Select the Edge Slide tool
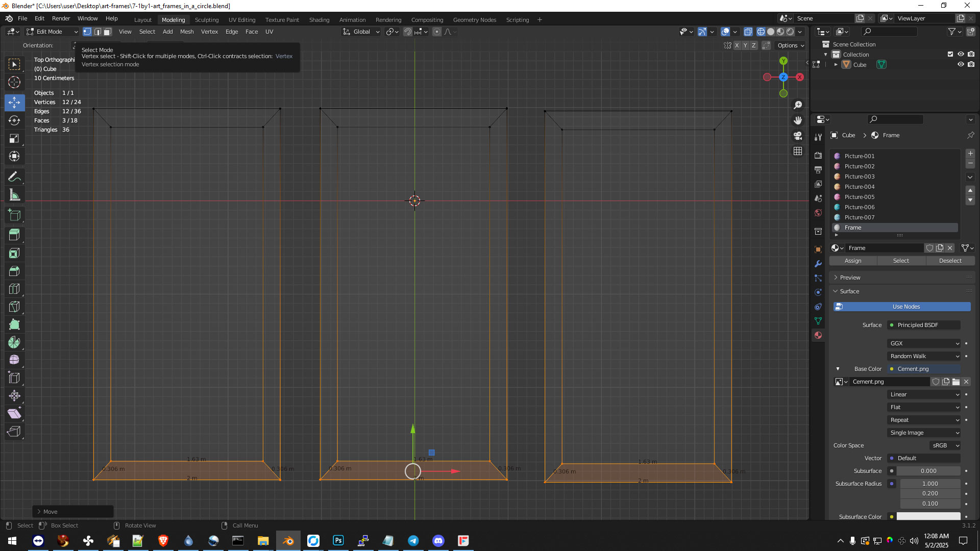 [14, 378]
